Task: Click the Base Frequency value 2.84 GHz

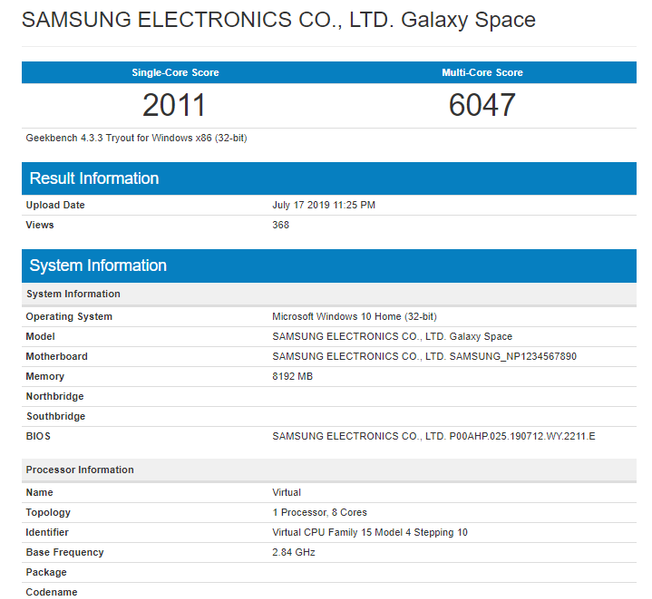Action: coord(294,553)
